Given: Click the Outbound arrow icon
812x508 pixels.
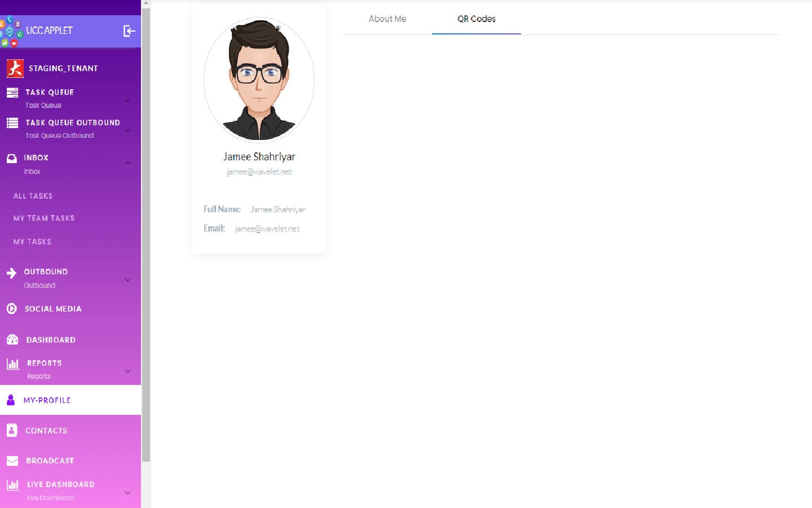Looking at the screenshot, I should tap(11, 273).
